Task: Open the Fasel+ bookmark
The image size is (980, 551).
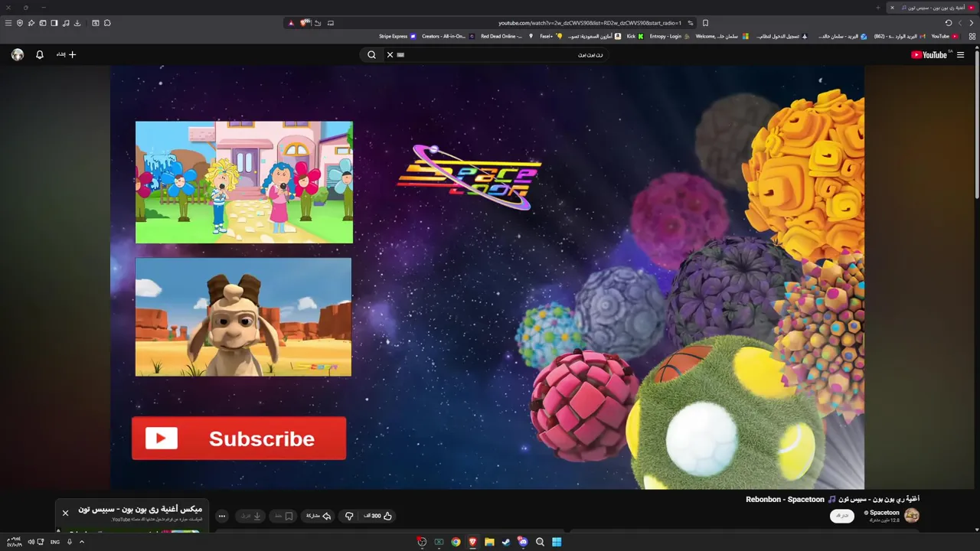Action: (550, 36)
